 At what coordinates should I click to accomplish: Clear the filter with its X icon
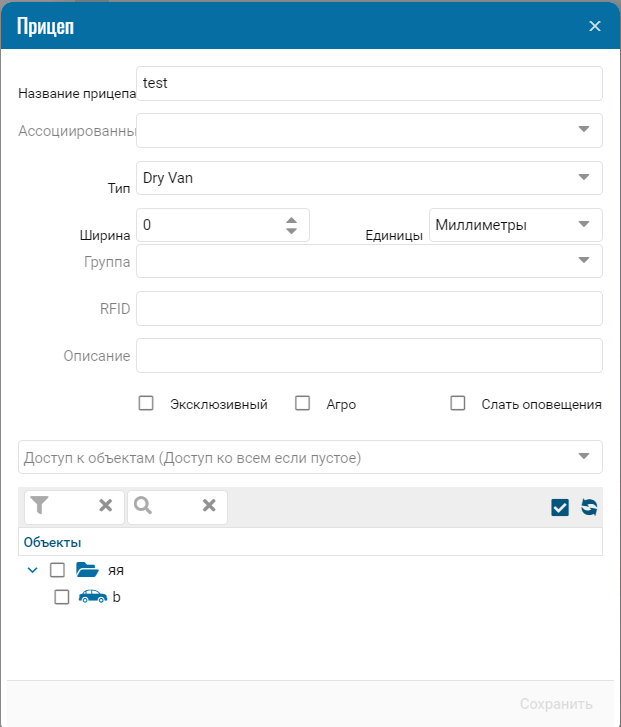click(106, 505)
